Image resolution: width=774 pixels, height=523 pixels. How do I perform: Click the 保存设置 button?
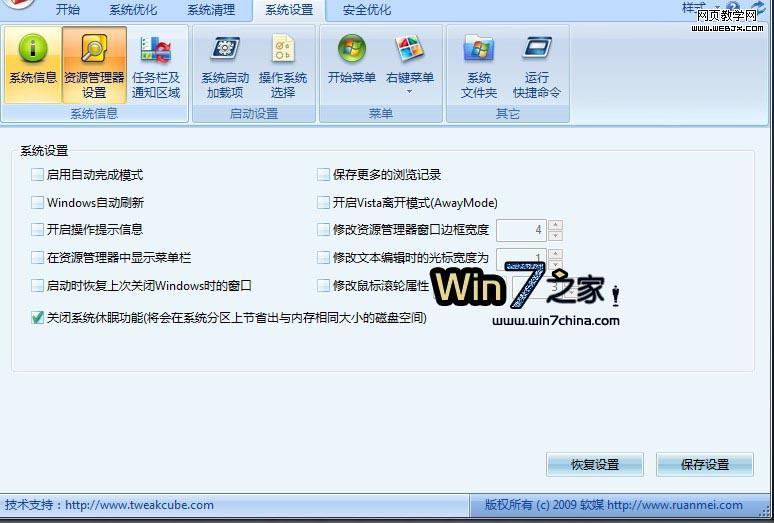coord(705,464)
